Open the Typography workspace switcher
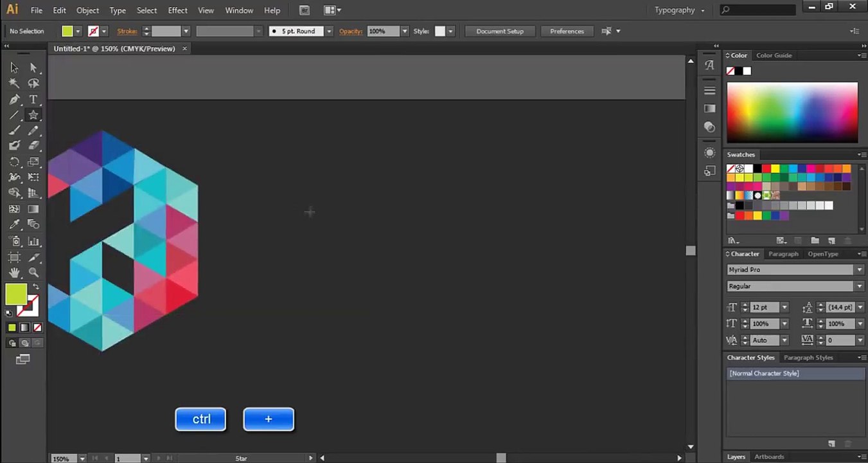This screenshot has height=463, width=868. [x=680, y=10]
